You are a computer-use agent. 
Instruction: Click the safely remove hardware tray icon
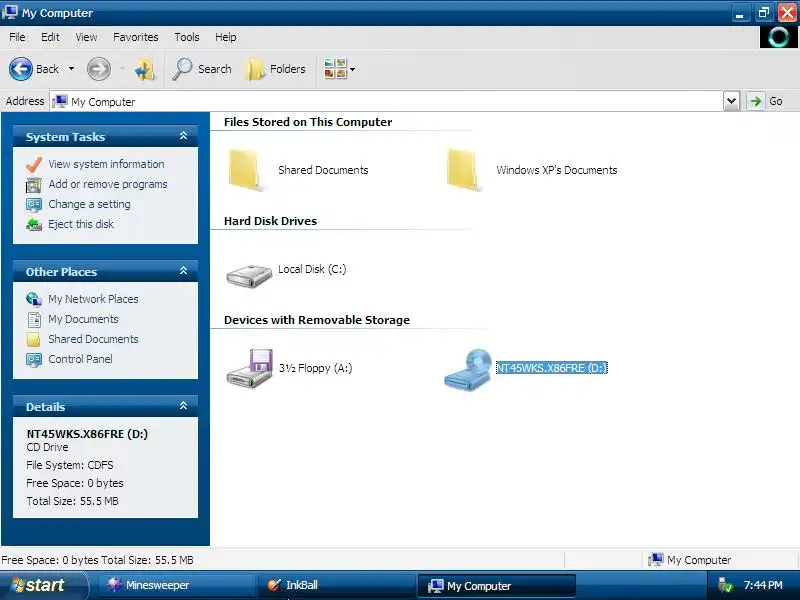click(x=724, y=585)
